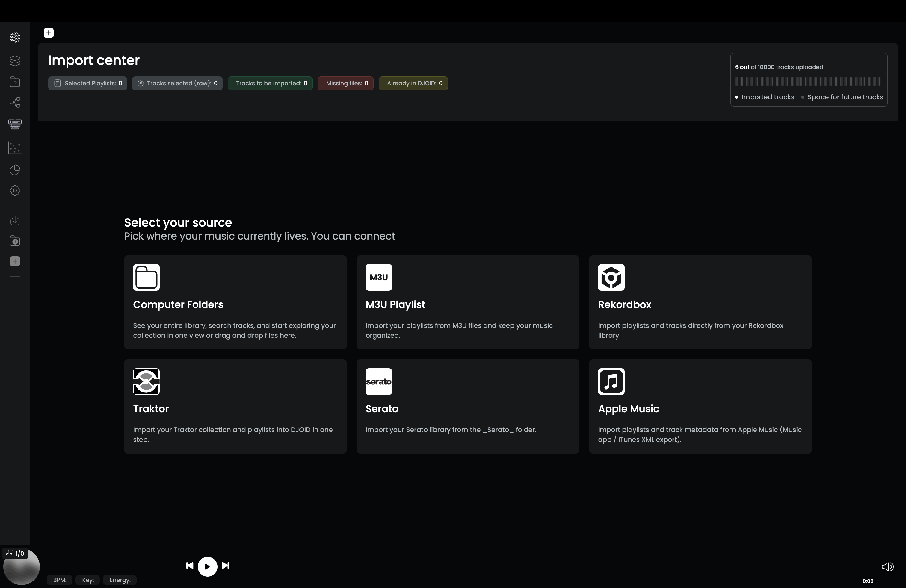Choose the 'Computer Folders' title
Screen dimensions: 906x588
pyautogui.click(x=178, y=304)
